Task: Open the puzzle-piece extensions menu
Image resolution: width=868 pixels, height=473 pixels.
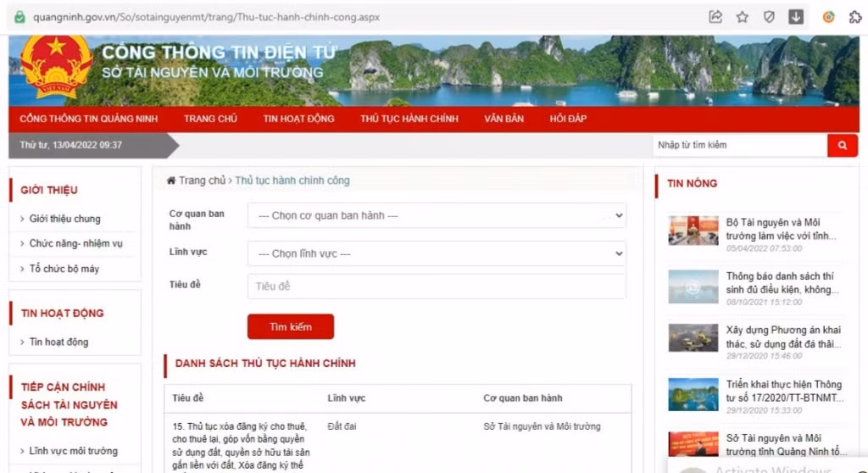Action: 855,17
